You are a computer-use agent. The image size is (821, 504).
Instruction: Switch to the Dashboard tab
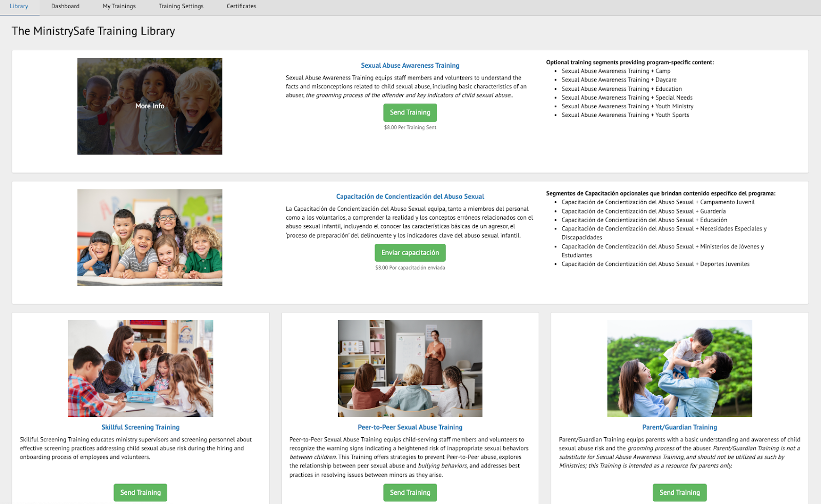tap(65, 7)
